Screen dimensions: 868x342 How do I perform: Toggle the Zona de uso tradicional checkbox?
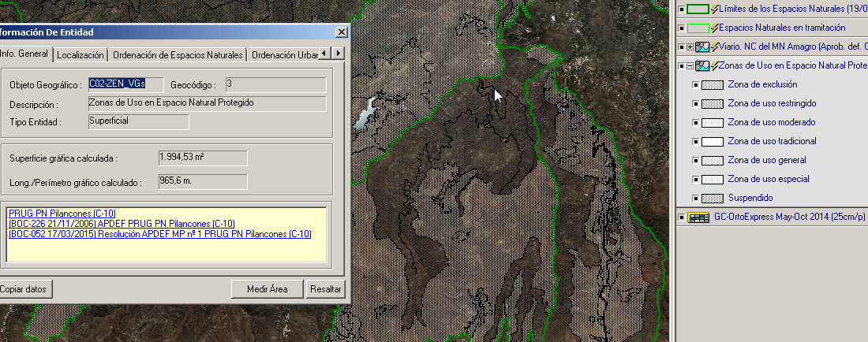(695, 141)
